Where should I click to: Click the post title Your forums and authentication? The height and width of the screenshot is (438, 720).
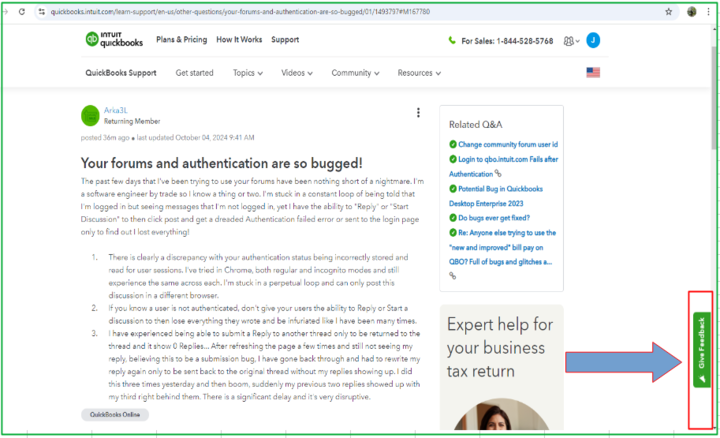coord(221,163)
